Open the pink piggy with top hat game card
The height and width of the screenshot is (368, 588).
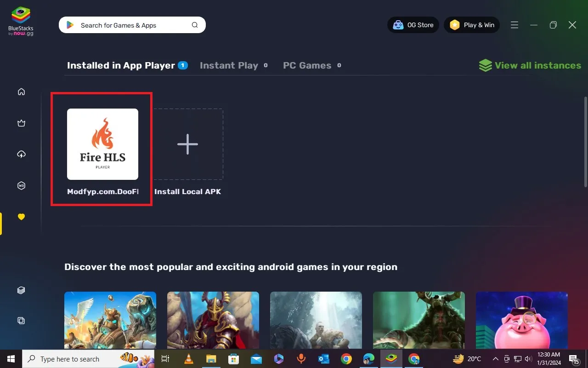522,319
